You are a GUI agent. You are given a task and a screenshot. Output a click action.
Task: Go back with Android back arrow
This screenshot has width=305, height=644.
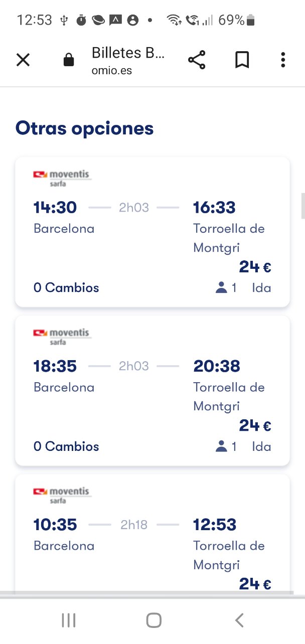(x=239, y=620)
